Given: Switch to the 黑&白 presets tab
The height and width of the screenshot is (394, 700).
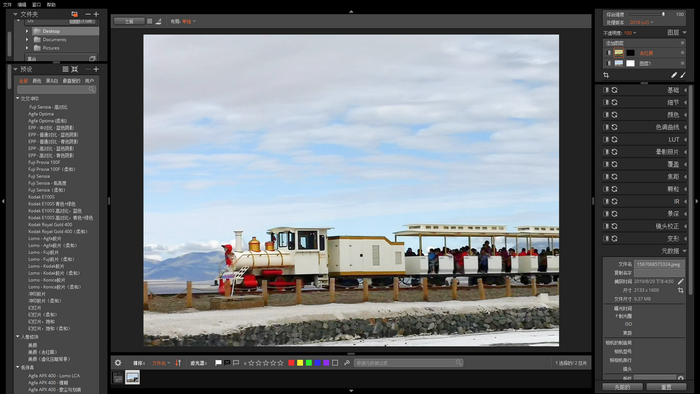Looking at the screenshot, I should 52,81.
